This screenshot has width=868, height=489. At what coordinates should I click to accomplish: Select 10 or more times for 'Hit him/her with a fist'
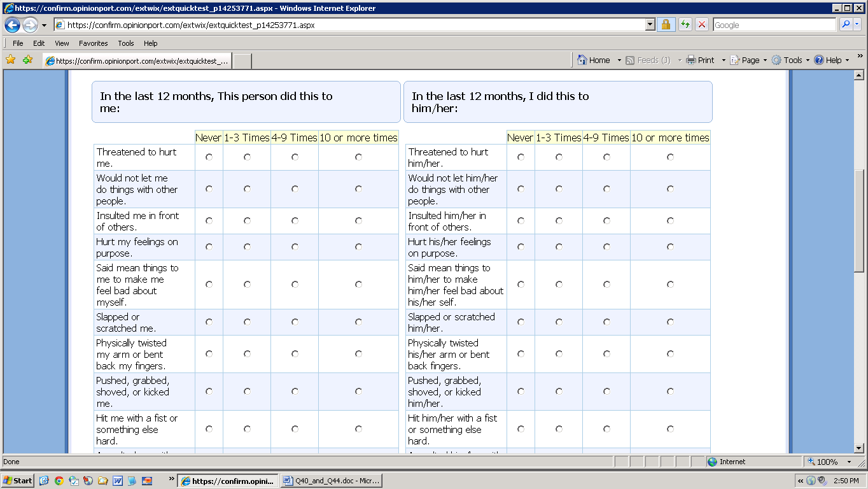[x=670, y=429]
